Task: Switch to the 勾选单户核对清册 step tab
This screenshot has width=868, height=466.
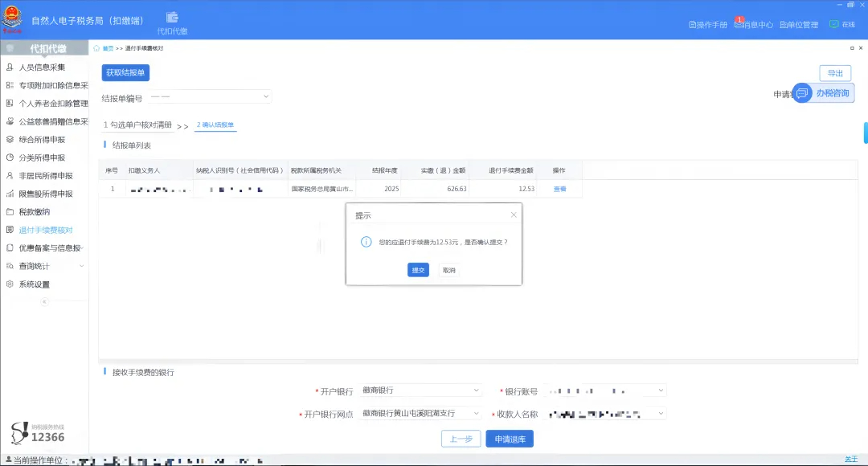Action: tap(138, 125)
